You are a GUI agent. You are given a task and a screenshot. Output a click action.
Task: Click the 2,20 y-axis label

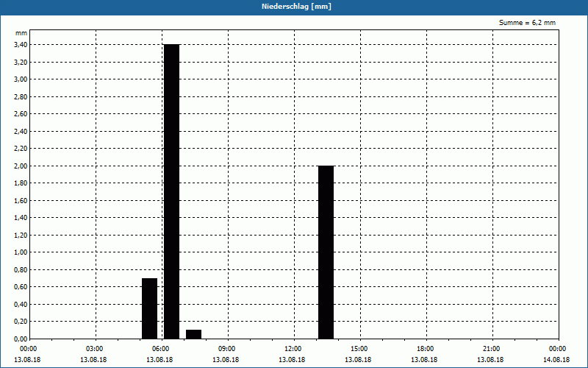point(21,149)
